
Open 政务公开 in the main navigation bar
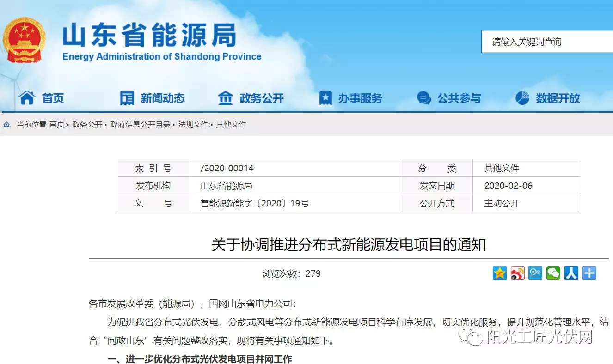pos(261,98)
